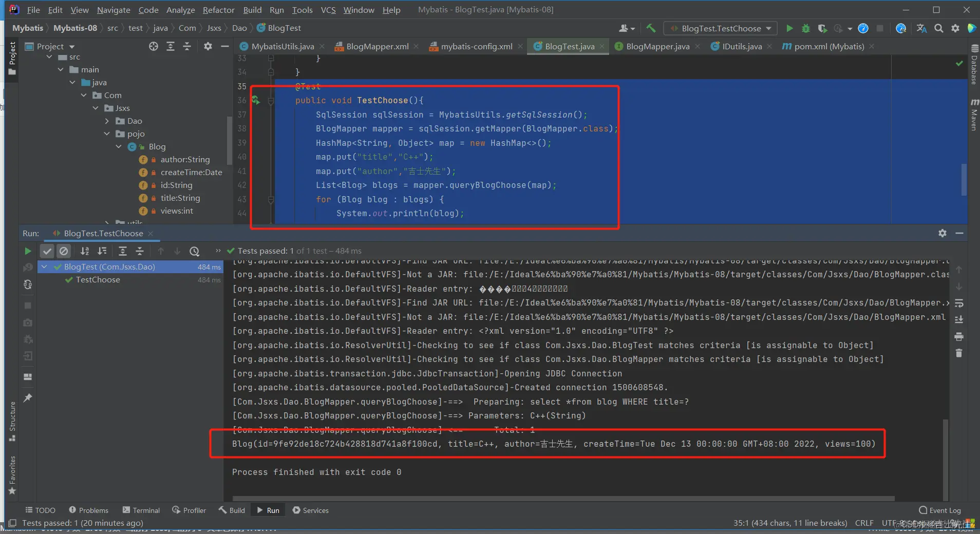Open Run panel settings gear
980x534 pixels.
click(x=943, y=233)
